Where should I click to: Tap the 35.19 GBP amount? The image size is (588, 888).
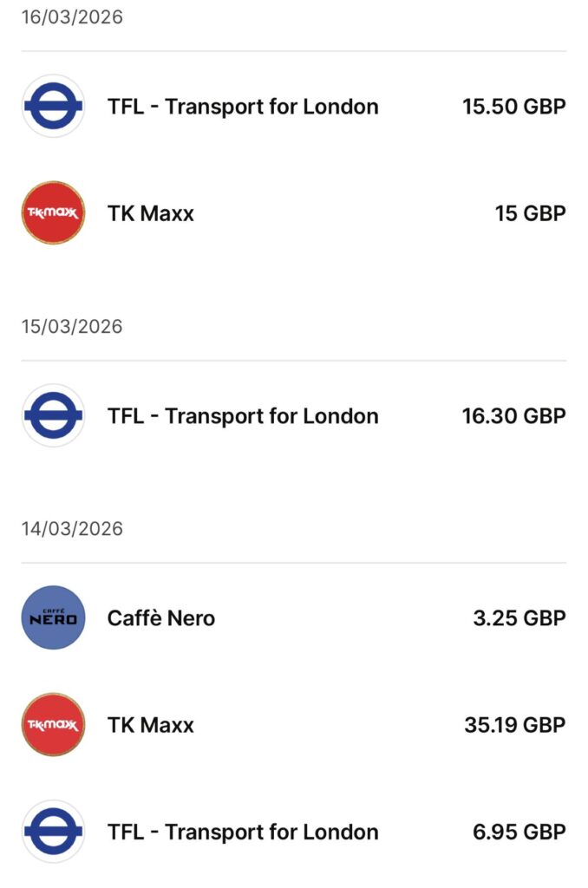coord(514,725)
